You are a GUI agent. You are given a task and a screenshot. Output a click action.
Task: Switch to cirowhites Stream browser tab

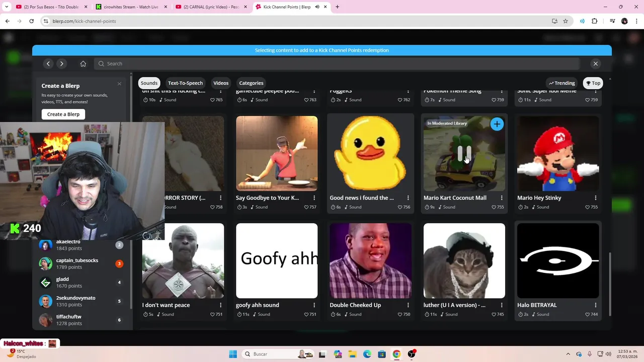[131, 7]
